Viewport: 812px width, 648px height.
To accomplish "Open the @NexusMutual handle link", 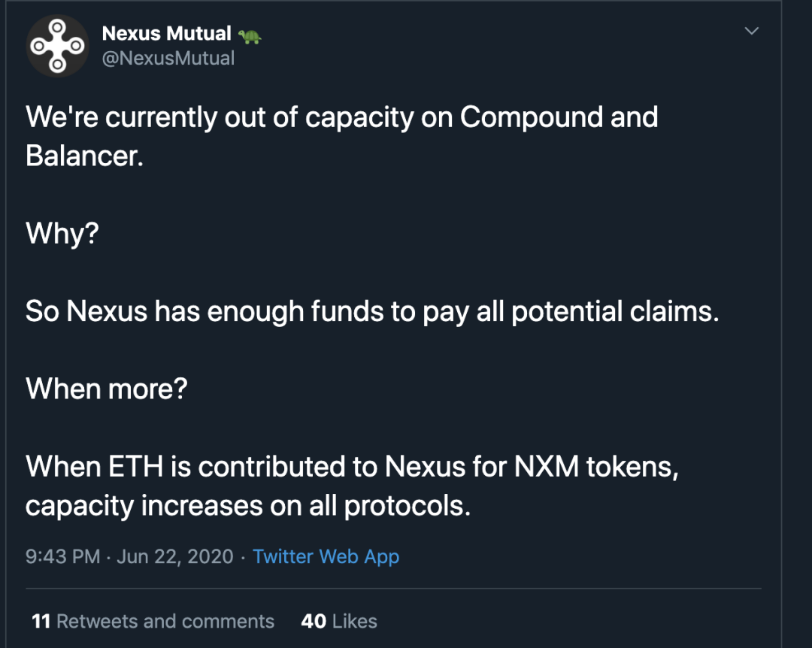I will (x=168, y=58).
